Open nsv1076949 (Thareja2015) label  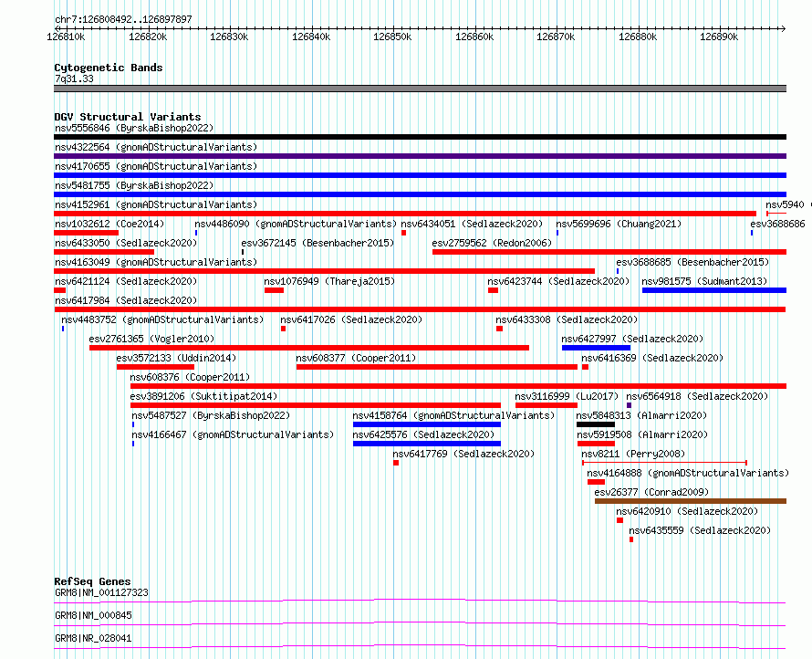click(x=329, y=281)
